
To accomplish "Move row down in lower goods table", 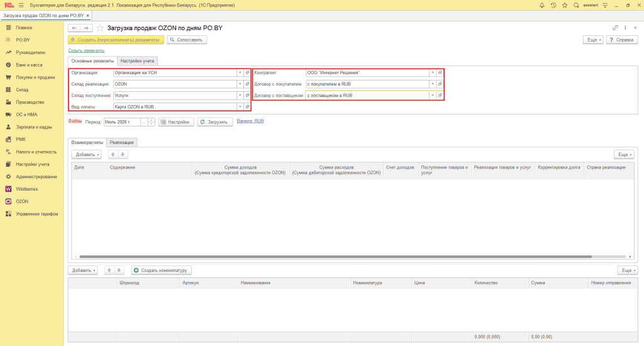I will 119,271.
